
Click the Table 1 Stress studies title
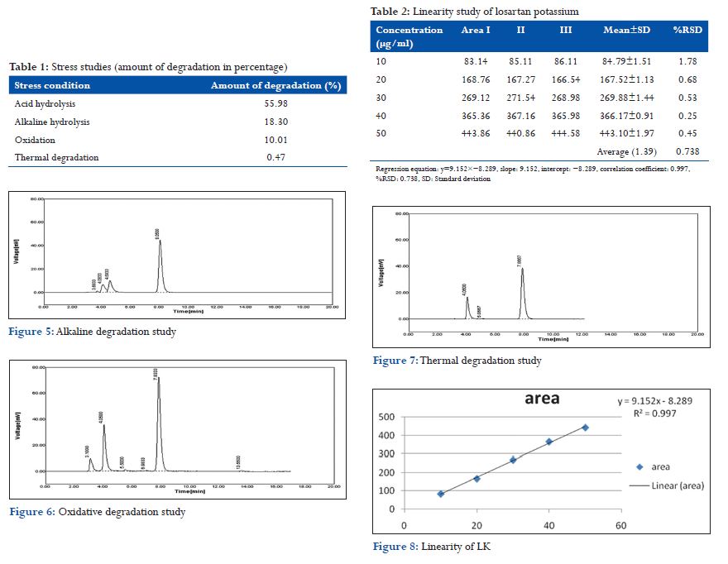148,66
